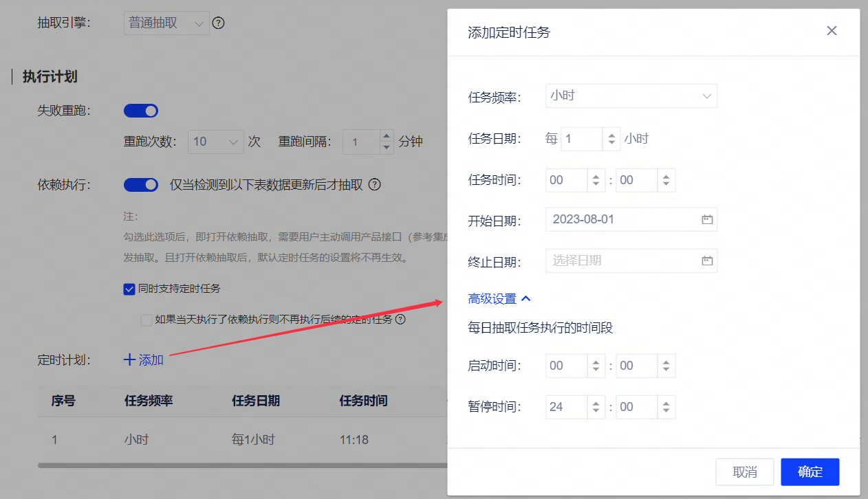The width and height of the screenshot is (868, 499).
Task: Click the help icon next to 依赖执行 description
Action: [375, 185]
